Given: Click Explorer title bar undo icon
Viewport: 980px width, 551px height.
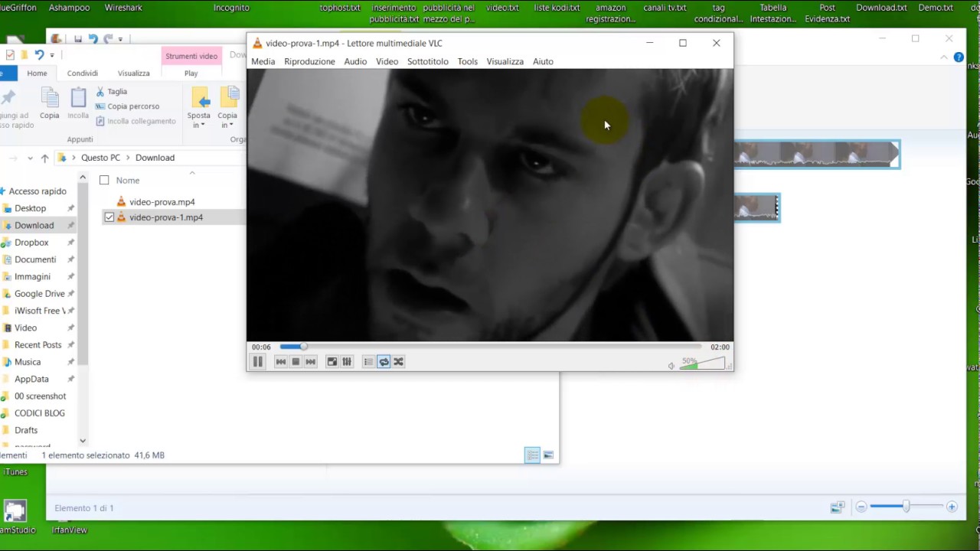Looking at the screenshot, I should click(39, 55).
